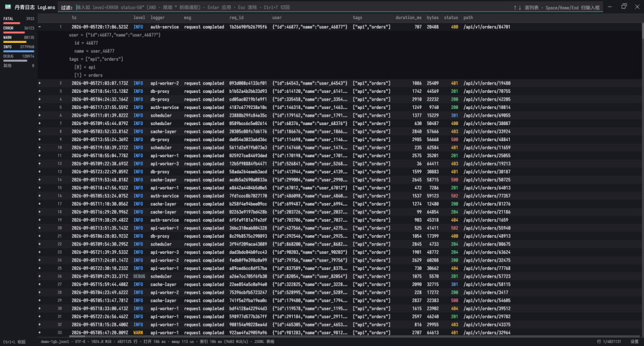Toggle FATAL level filter in sidebar
Viewport: 644px width, 346px height.
(18, 19)
